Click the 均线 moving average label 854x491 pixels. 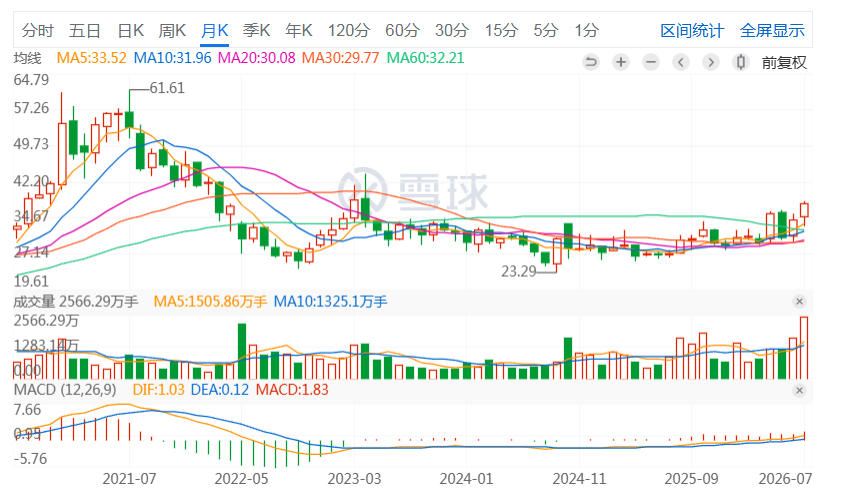(x=28, y=58)
